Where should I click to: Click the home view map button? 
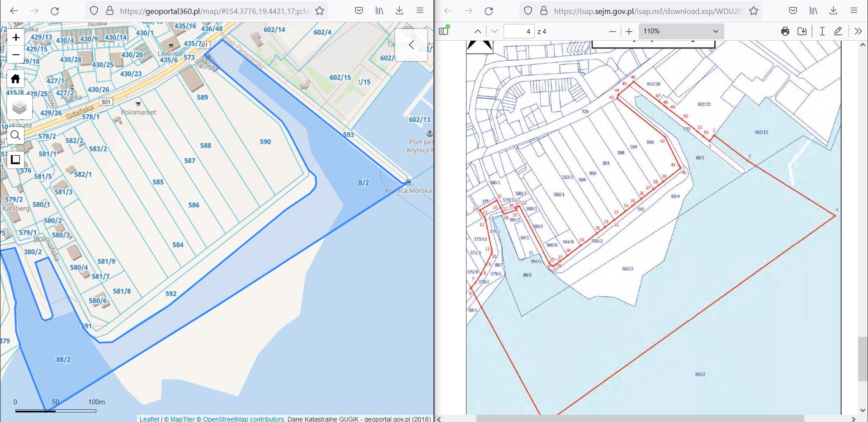(x=15, y=79)
